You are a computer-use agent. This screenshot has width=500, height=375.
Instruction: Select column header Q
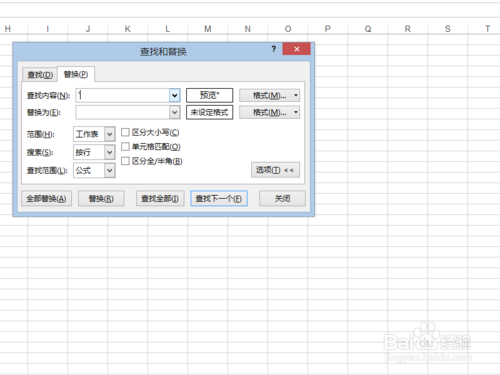click(368, 29)
